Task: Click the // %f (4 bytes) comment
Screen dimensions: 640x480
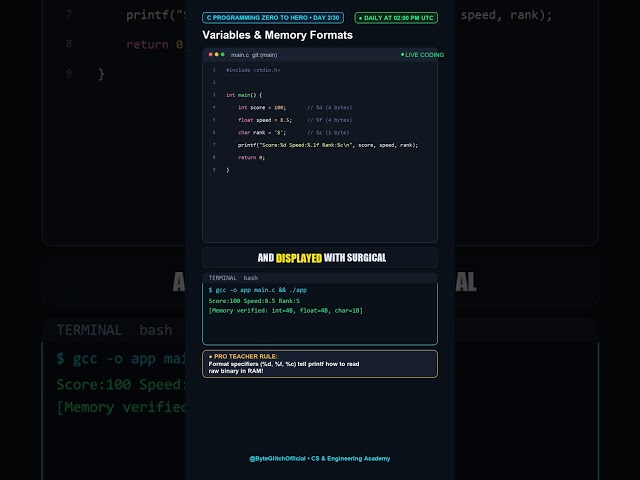Action: (x=329, y=120)
